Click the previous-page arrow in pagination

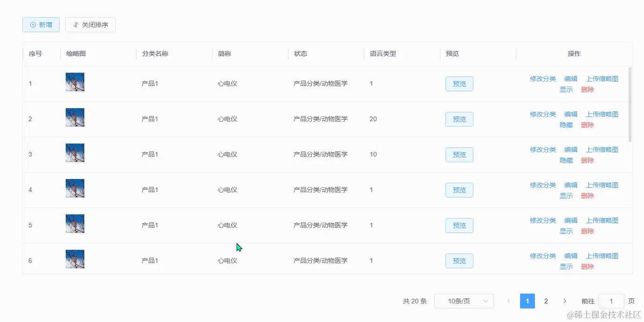508,301
